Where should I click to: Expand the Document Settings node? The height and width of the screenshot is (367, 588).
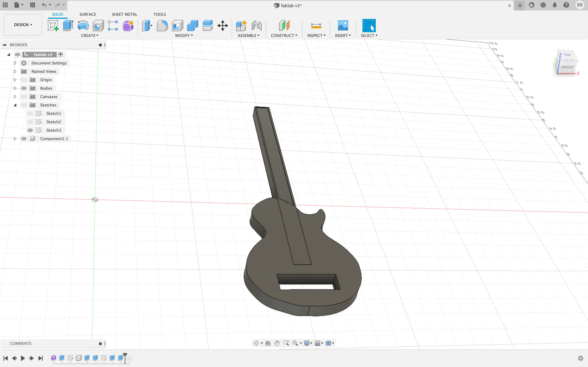(x=15, y=63)
